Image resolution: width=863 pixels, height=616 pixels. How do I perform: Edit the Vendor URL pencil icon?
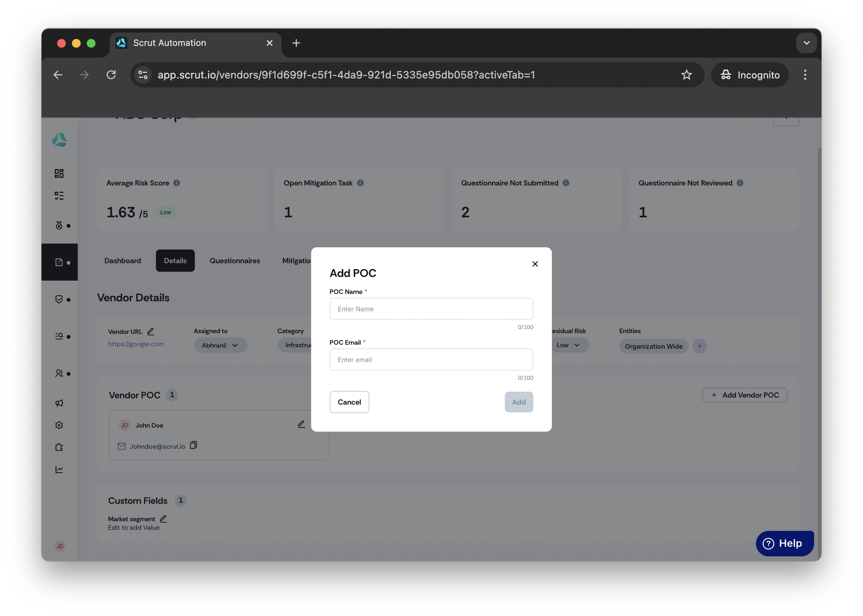(x=151, y=331)
